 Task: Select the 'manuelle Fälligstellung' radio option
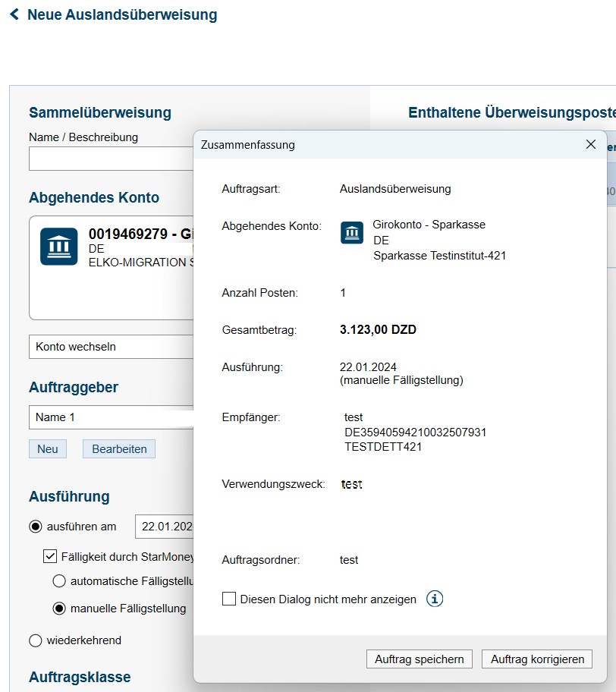click(x=59, y=608)
